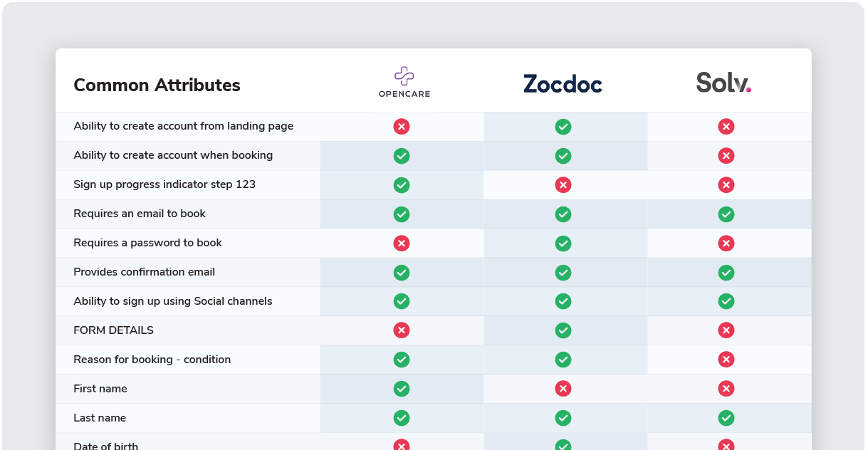Image resolution: width=868 pixels, height=450 pixels.
Task: Click the Opencare logo in the header
Action: pyautogui.click(x=404, y=82)
